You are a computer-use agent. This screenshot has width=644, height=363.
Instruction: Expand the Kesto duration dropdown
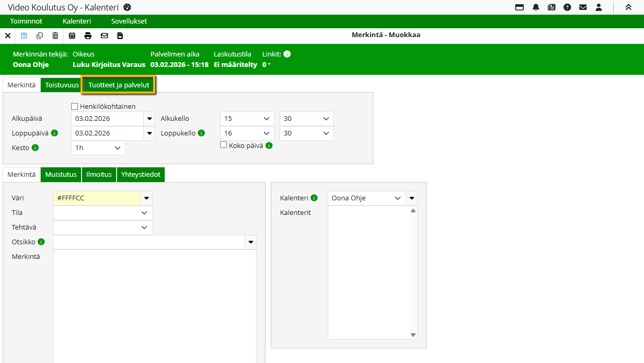tap(98, 148)
